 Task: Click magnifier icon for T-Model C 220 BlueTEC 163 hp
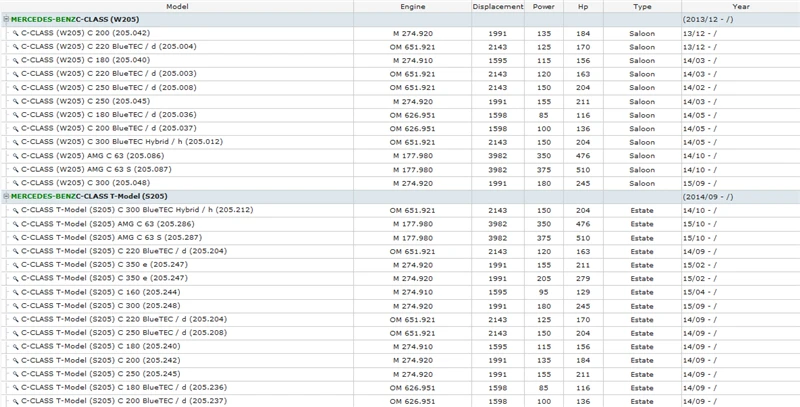[x=15, y=251]
